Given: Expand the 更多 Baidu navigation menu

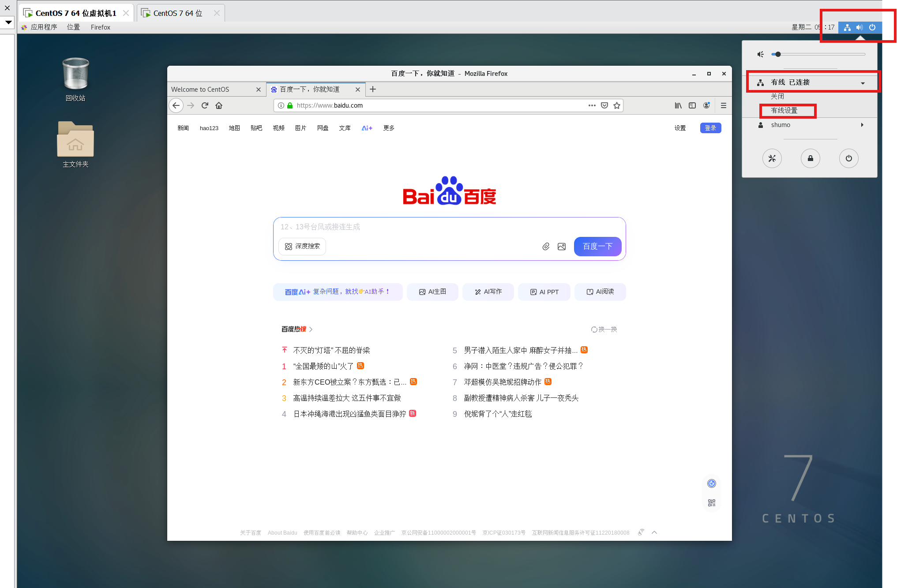Looking at the screenshot, I should coord(389,128).
